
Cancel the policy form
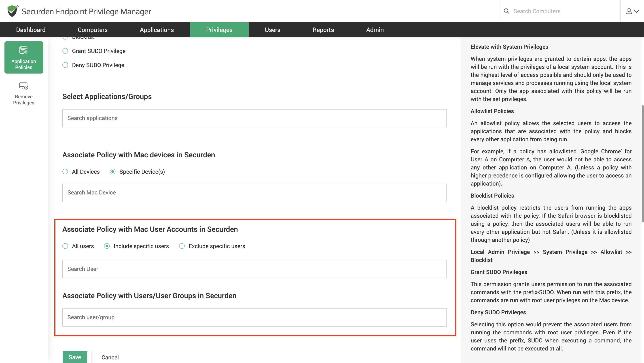tap(110, 357)
